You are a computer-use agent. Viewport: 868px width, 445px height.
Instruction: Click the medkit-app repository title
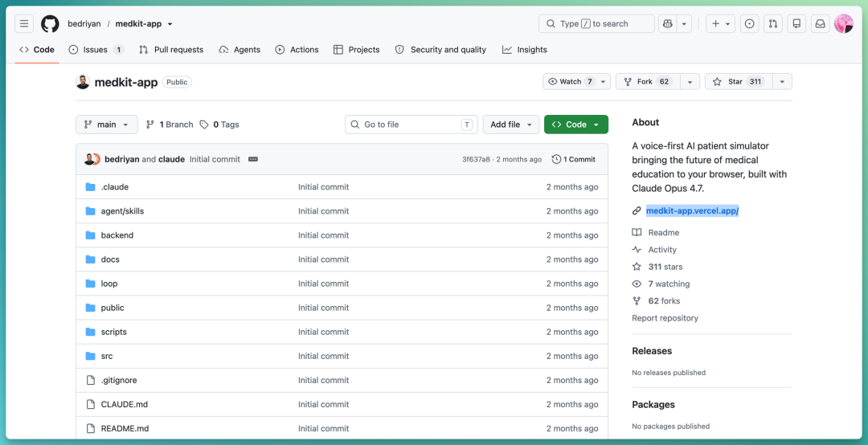pos(126,82)
